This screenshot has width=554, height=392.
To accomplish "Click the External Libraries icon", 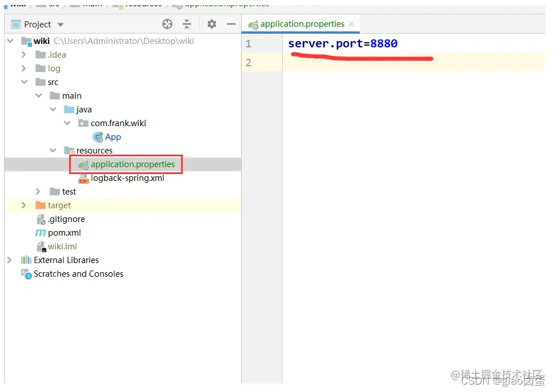I will [x=26, y=260].
